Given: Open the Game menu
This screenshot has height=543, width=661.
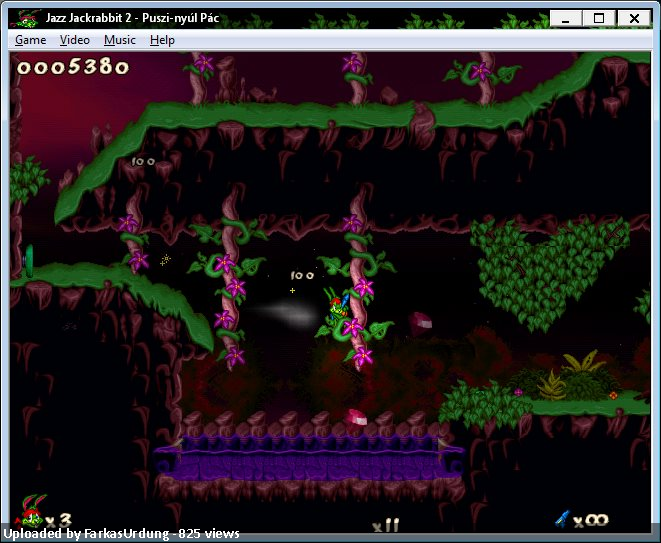Looking at the screenshot, I should coord(30,40).
